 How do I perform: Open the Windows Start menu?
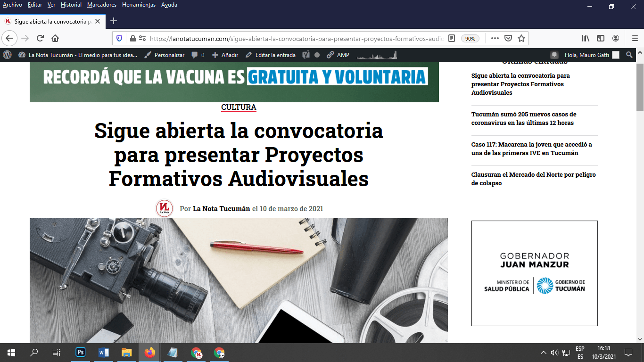(x=11, y=353)
